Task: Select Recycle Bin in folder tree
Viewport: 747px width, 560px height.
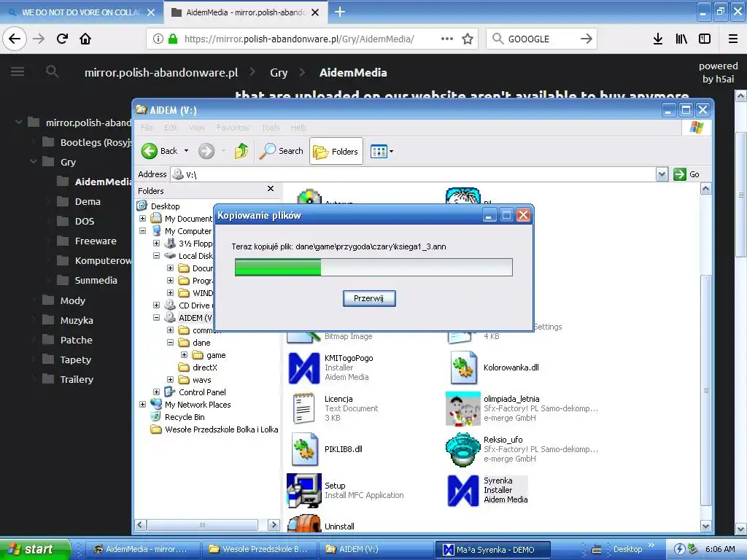Action: [185, 416]
